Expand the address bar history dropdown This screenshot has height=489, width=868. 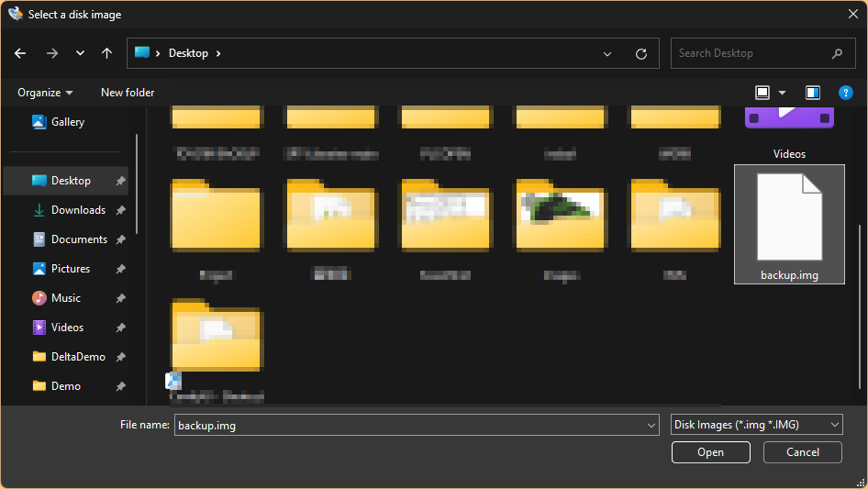pyautogui.click(x=607, y=54)
